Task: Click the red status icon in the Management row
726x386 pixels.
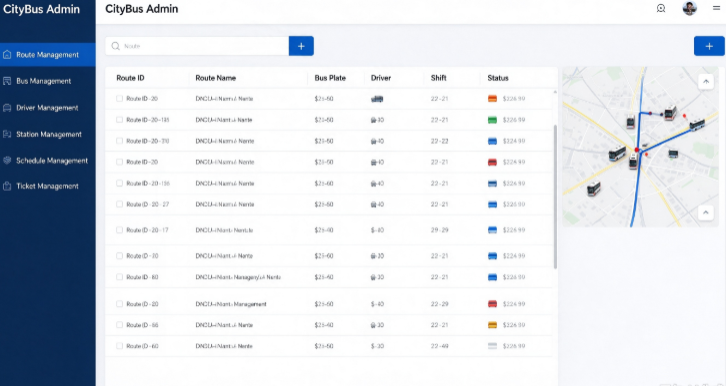Action: pyautogui.click(x=493, y=304)
